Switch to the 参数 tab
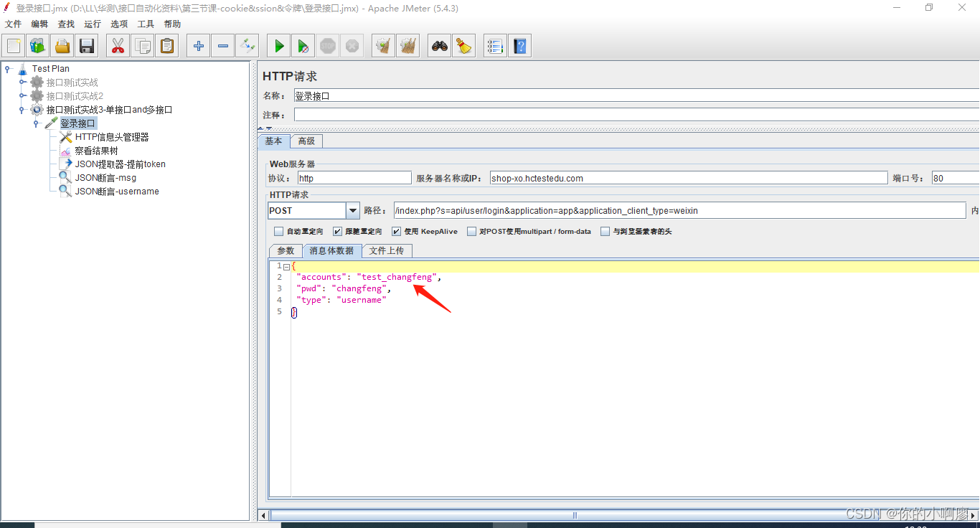This screenshot has width=980, height=528. click(x=286, y=251)
